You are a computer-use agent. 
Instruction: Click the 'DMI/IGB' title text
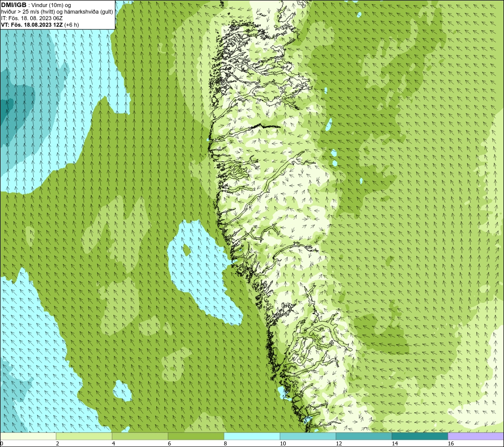(14, 5)
